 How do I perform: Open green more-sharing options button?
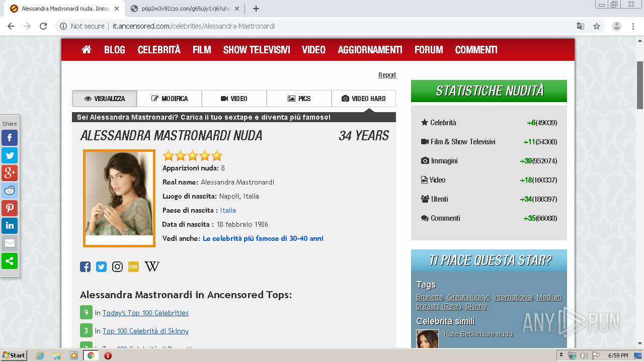(10, 261)
